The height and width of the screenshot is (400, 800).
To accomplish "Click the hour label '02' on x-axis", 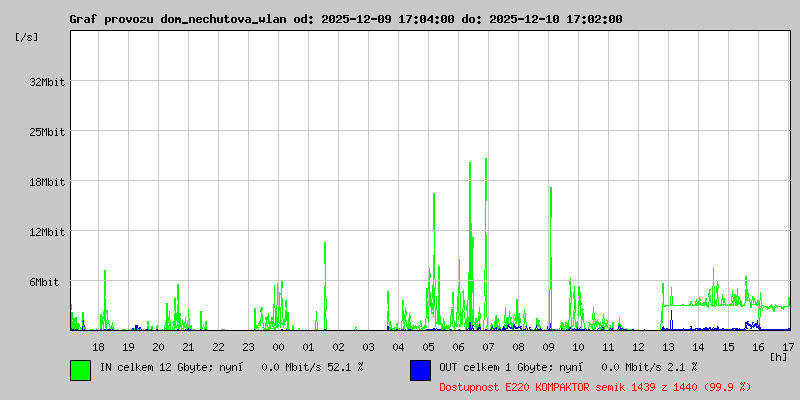I will [x=338, y=347].
